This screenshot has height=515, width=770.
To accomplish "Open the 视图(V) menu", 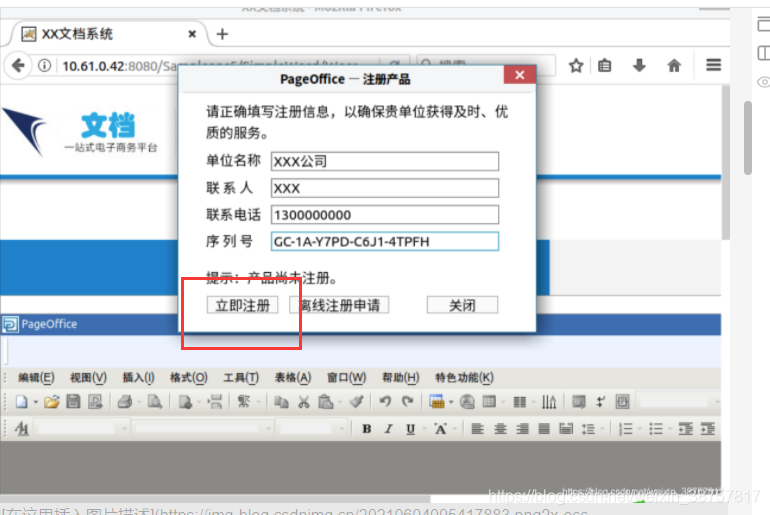I will click(88, 378).
